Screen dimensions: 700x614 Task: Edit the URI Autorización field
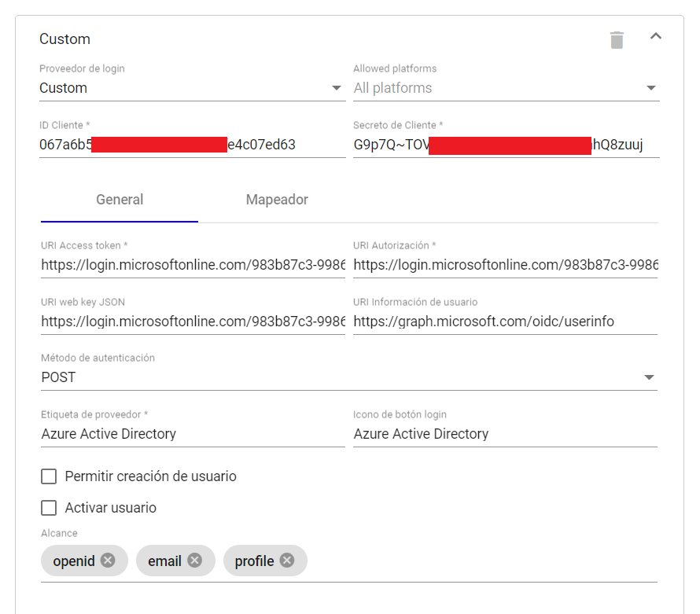coord(506,265)
